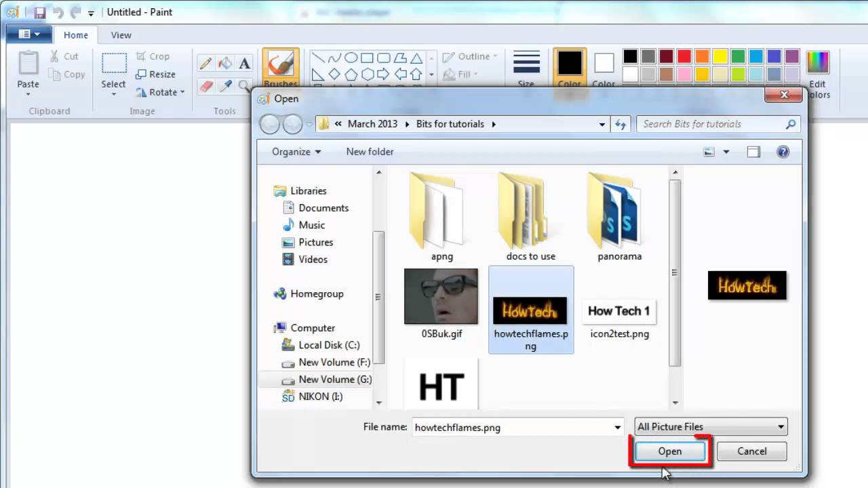Open the All Picture Files file type dropdown
This screenshot has width=868, height=488.
click(x=709, y=427)
